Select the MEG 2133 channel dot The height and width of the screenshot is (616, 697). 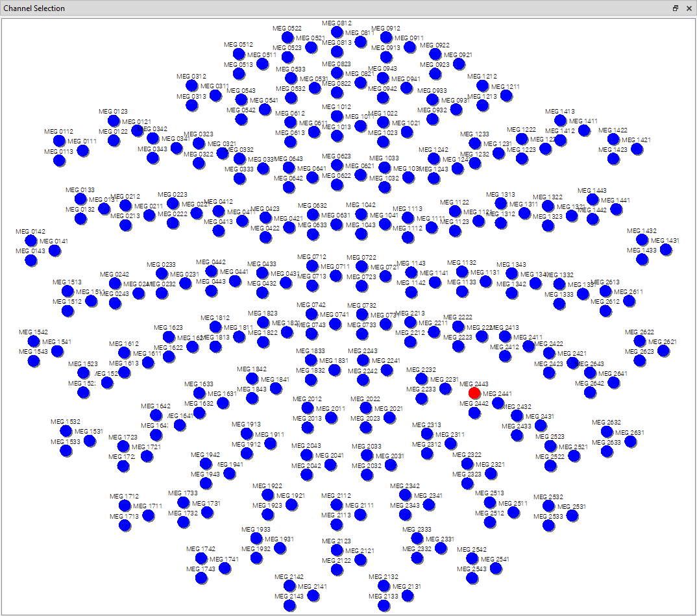pos(384,605)
